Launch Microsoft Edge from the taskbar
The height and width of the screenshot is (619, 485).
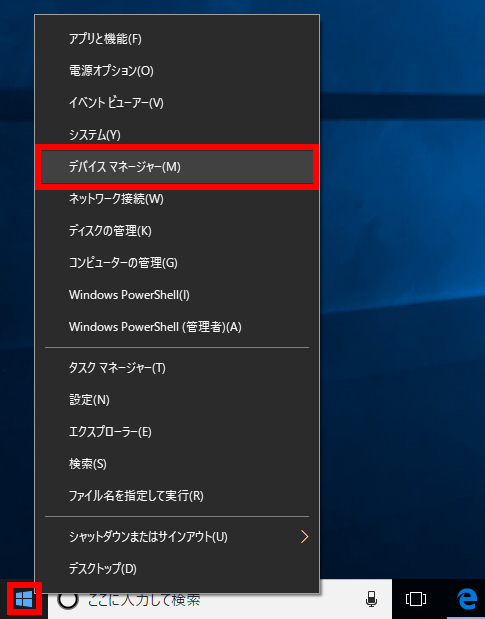click(x=467, y=598)
